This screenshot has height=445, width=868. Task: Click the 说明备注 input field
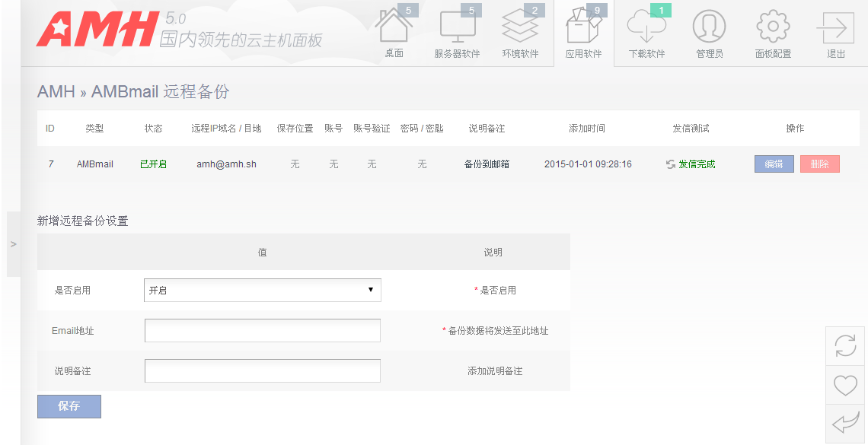coord(263,371)
